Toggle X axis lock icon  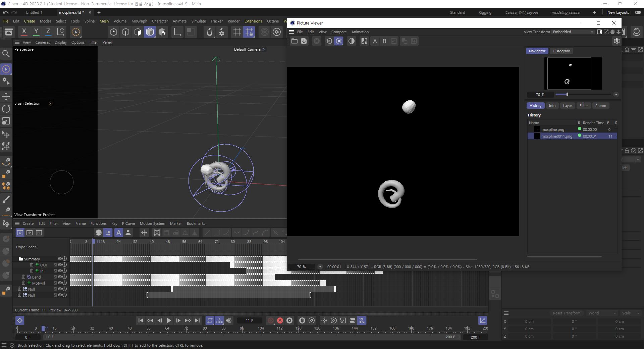24,32
